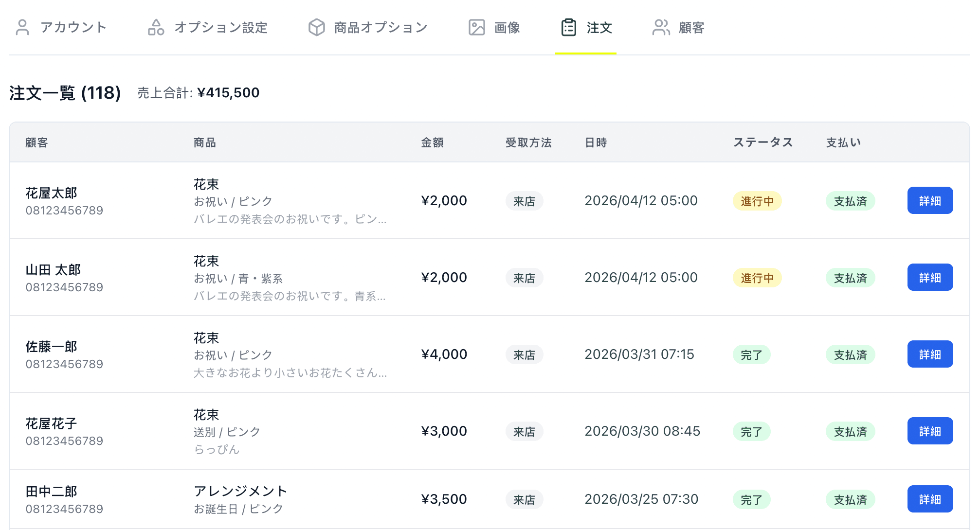Screen dimensions: 980x530
Task: Toggle the 進行中 status on 花屋太郎's order
Action: [757, 201]
